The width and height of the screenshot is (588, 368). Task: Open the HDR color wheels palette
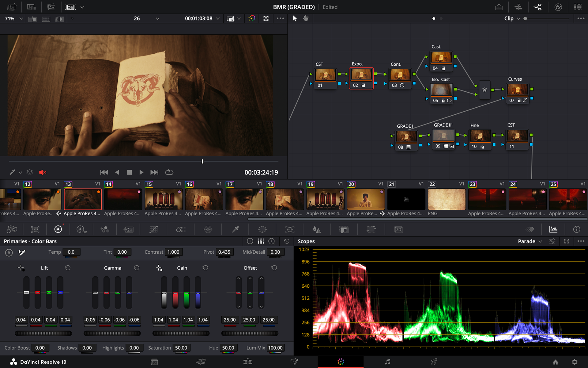point(81,229)
